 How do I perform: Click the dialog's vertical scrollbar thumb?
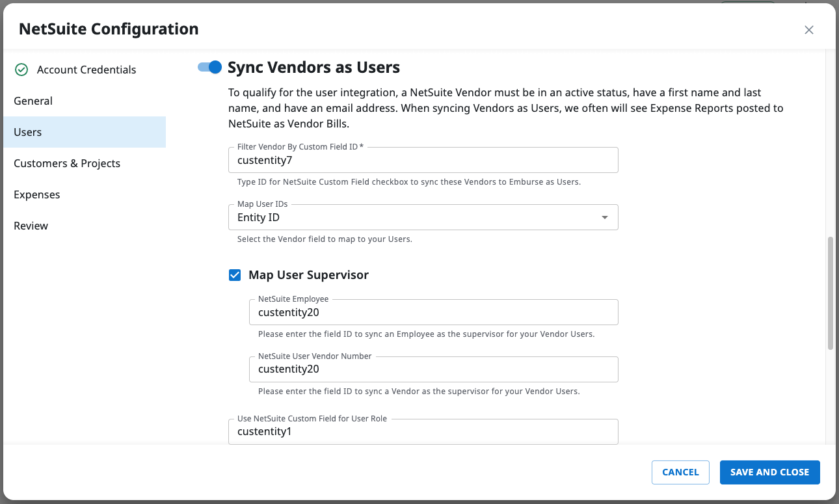[x=830, y=293]
